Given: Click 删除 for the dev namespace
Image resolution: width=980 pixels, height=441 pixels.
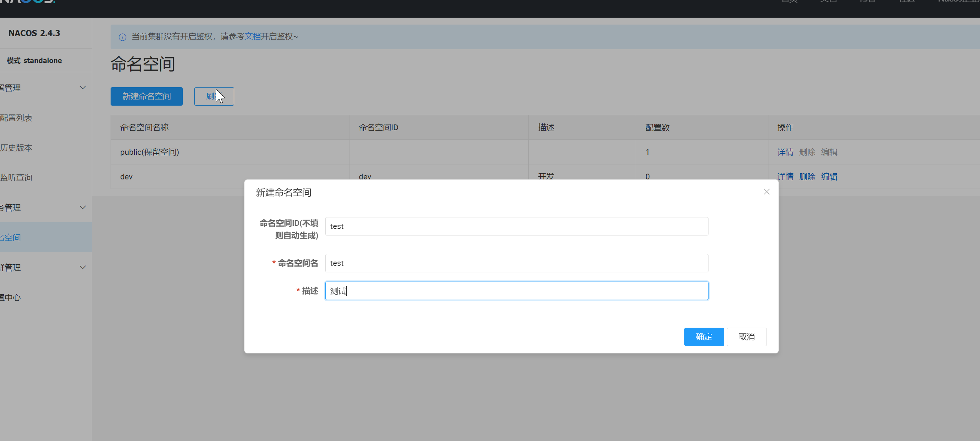Looking at the screenshot, I should point(807,177).
